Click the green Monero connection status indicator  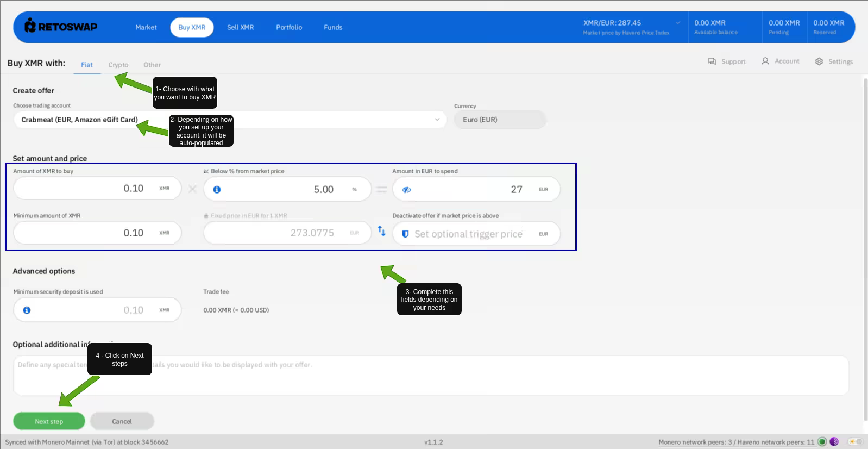click(x=822, y=442)
